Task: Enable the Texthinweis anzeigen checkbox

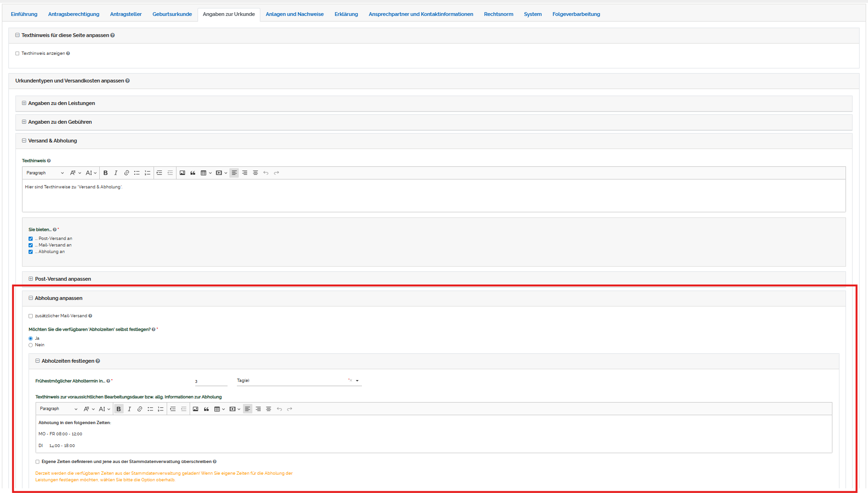Action: 17,53
